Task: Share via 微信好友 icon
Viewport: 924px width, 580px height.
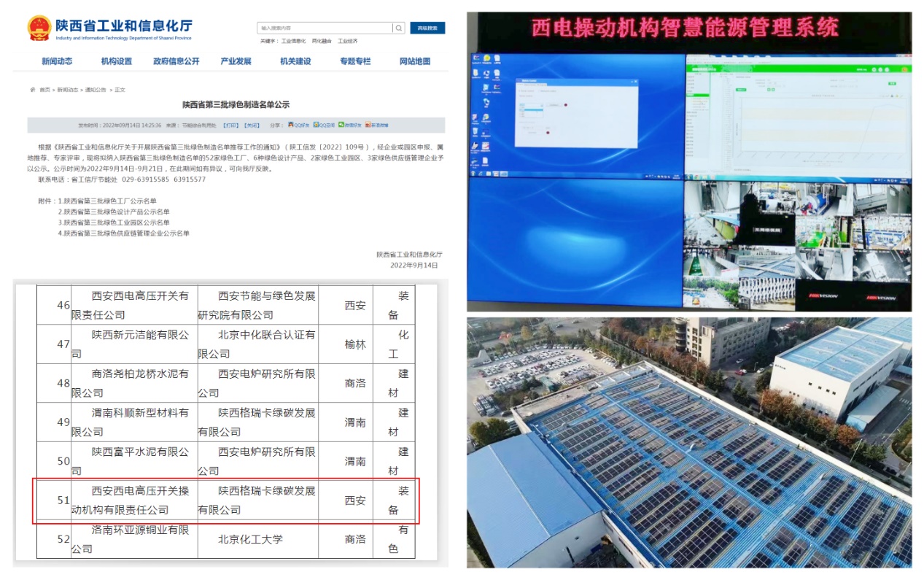Action: pos(349,125)
